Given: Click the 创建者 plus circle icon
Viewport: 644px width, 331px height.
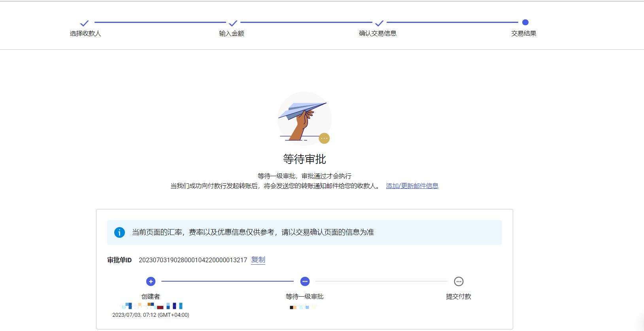Looking at the screenshot, I should (x=151, y=281).
